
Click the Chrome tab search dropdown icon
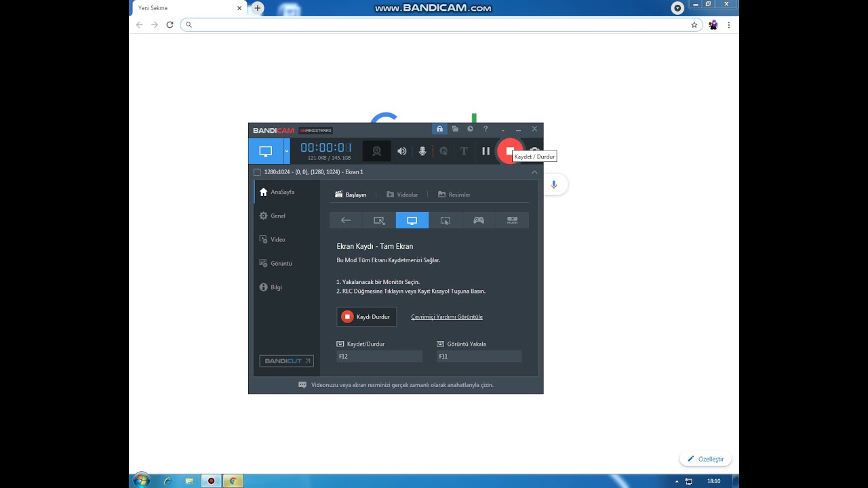pyautogui.click(x=677, y=8)
